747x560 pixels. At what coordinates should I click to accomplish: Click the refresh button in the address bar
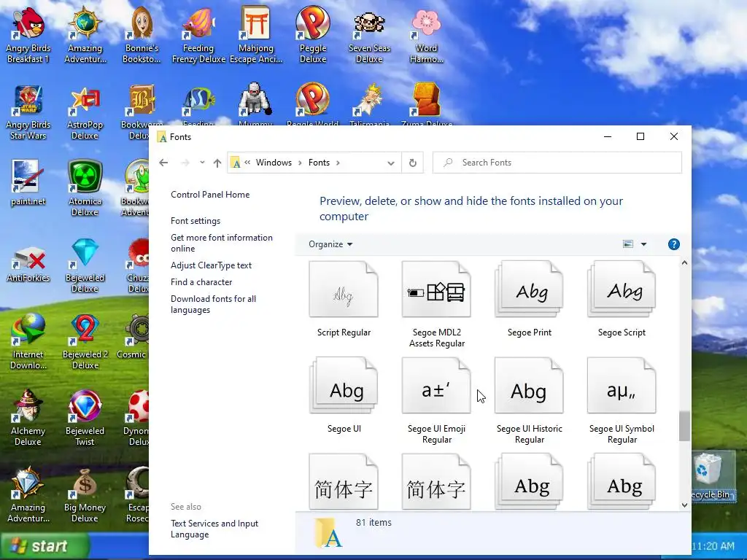coord(413,163)
